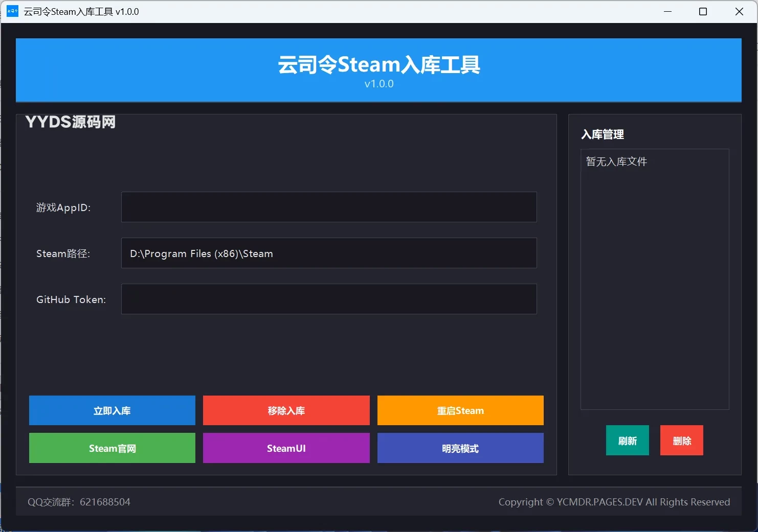Click the 入库管理 panel header

tap(603, 134)
